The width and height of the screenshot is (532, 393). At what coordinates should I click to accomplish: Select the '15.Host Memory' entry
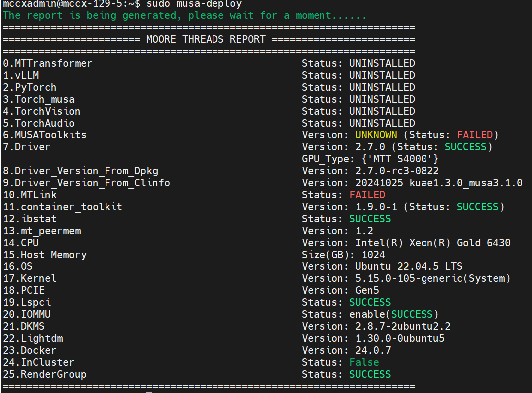45,255
